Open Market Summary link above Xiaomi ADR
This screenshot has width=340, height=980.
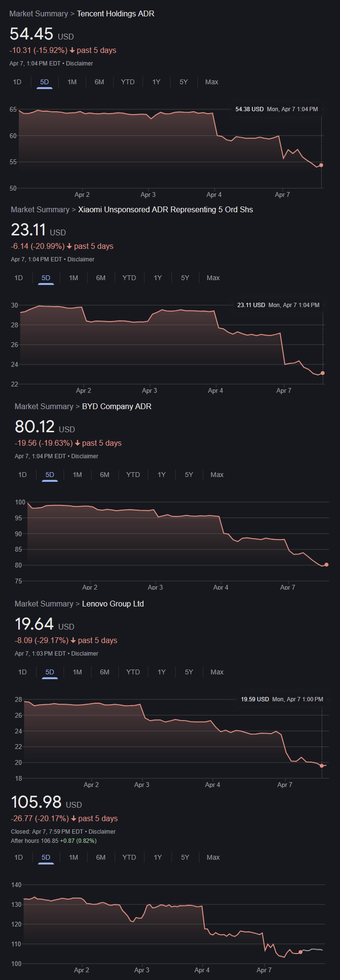(40, 209)
